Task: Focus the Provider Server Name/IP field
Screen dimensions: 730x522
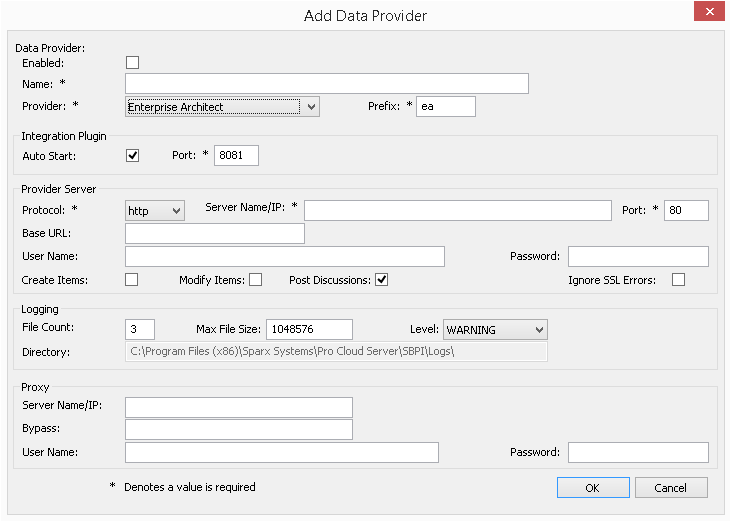Action: coord(457,210)
